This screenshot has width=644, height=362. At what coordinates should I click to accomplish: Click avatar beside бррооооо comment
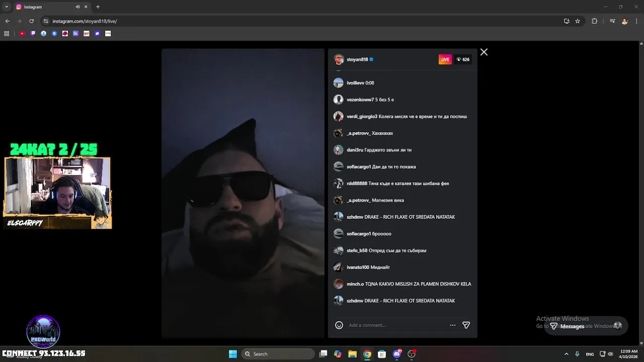(x=339, y=234)
